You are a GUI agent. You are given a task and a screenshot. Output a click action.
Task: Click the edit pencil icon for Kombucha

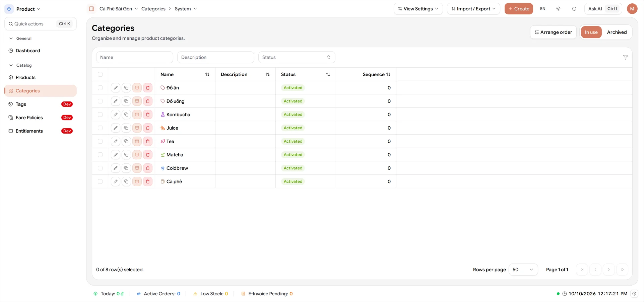116,115
